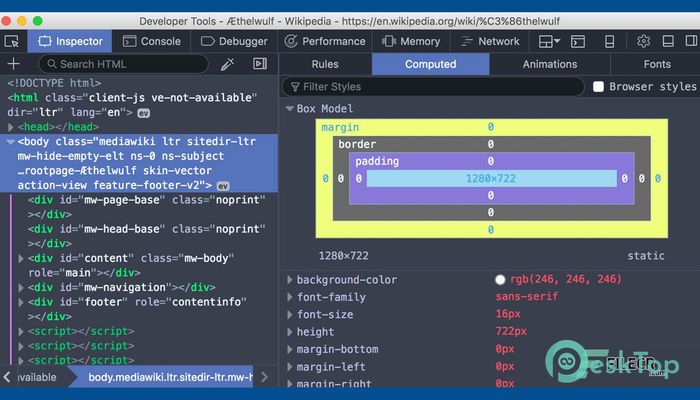Dock tools to bottom icon

point(668,42)
